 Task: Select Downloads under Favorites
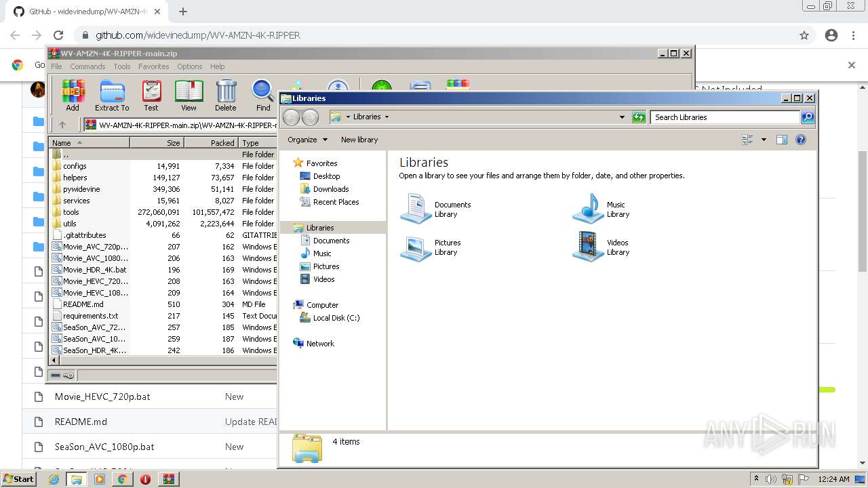(331, 189)
